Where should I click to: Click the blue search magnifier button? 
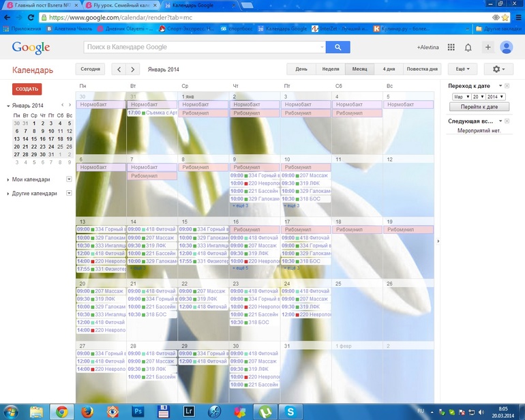[x=337, y=47]
